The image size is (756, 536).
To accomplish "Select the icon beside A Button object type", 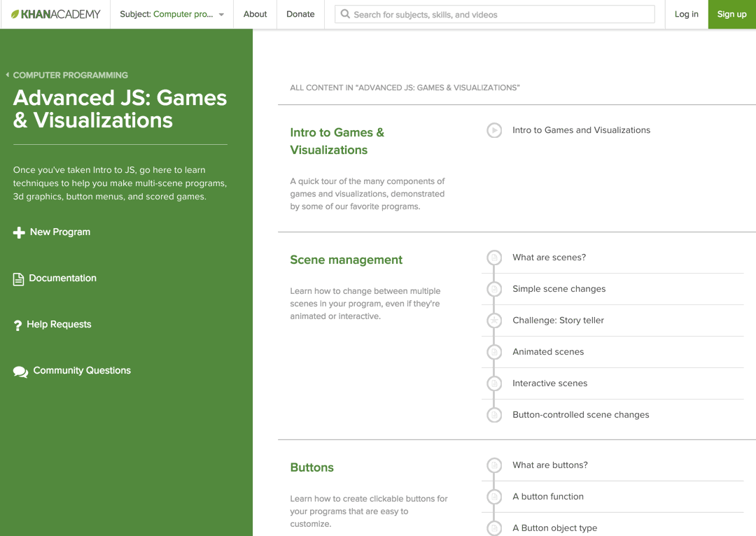I will coord(494,528).
